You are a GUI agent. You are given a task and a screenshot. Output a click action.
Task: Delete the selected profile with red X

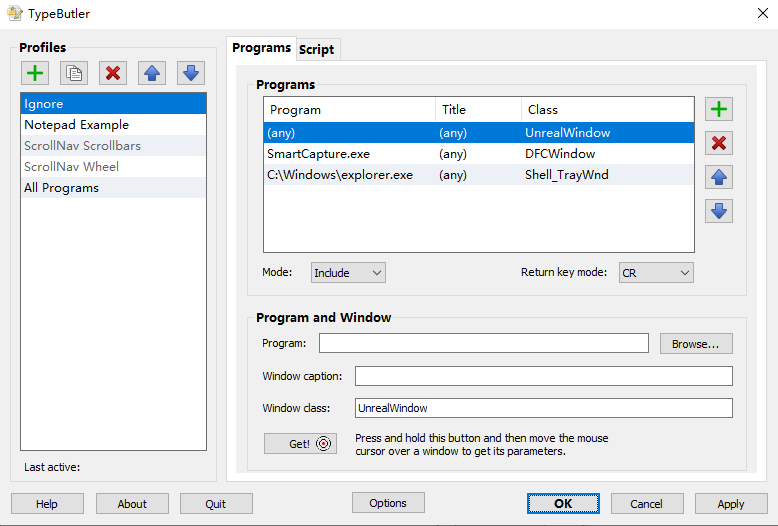113,73
